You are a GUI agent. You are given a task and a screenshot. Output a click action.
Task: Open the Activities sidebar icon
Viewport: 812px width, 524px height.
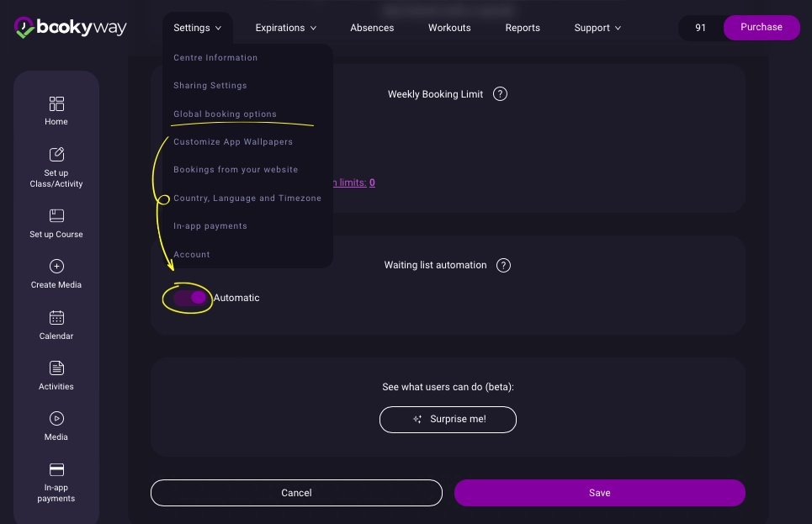(x=56, y=368)
